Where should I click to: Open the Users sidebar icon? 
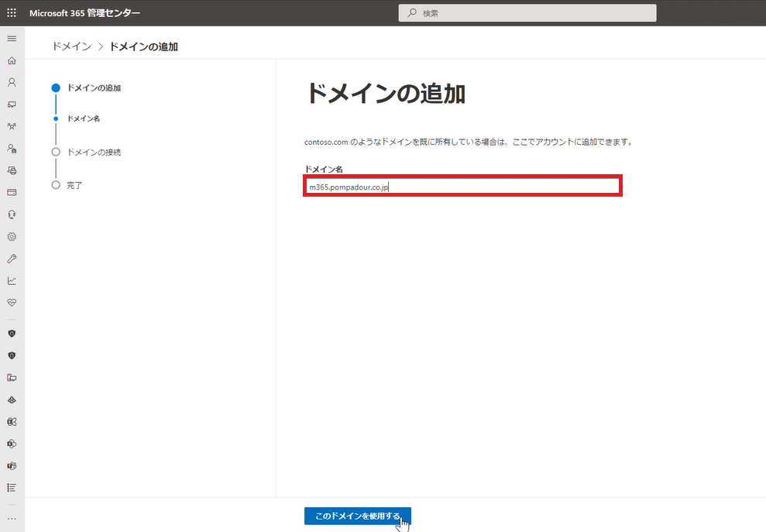tap(12, 82)
